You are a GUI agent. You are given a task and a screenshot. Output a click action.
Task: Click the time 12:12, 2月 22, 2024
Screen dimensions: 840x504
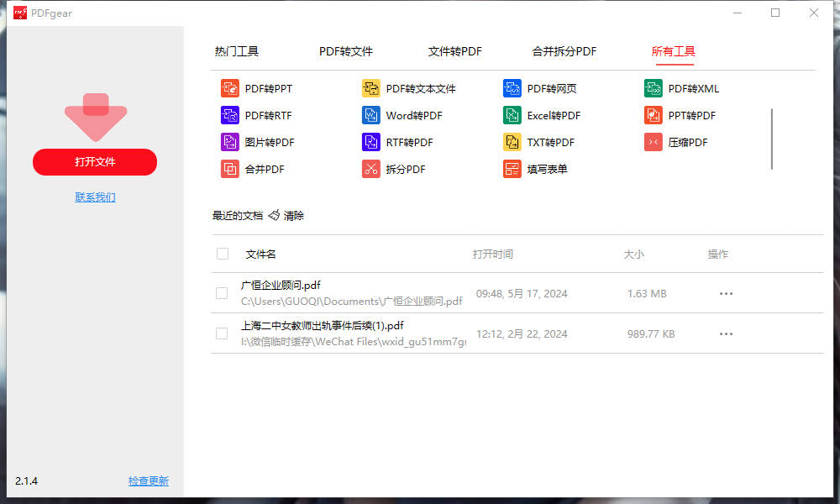pyautogui.click(x=522, y=333)
